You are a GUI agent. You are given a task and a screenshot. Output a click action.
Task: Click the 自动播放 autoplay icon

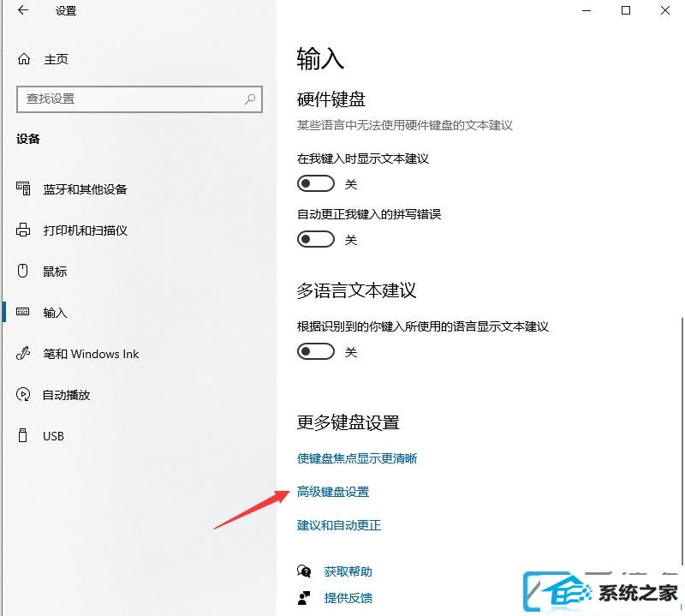23,394
